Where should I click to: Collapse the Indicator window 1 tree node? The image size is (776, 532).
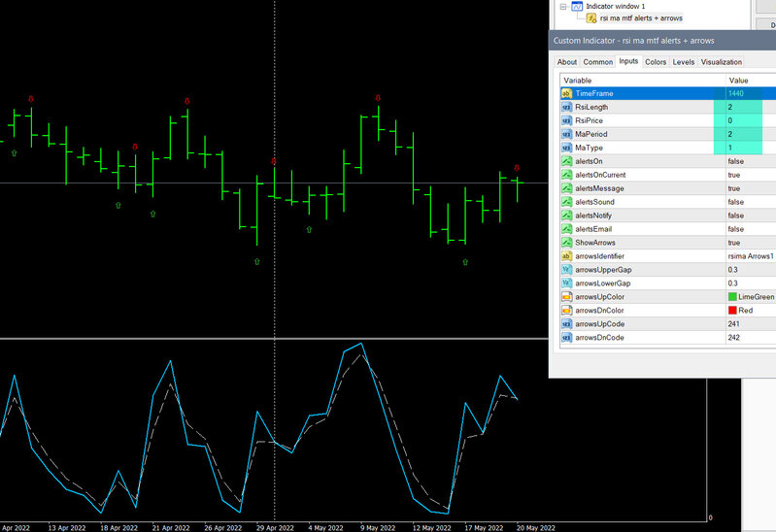coord(563,7)
